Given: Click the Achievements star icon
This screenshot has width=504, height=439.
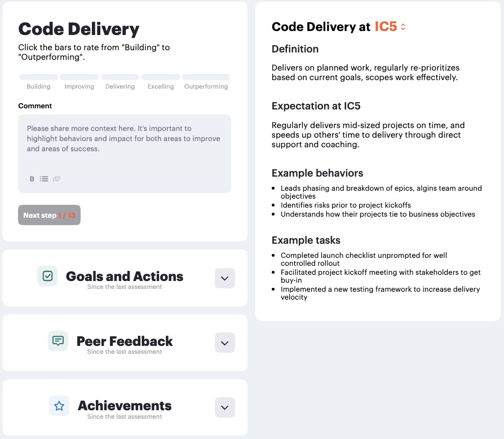Looking at the screenshot, I should (x=59, y=406).
